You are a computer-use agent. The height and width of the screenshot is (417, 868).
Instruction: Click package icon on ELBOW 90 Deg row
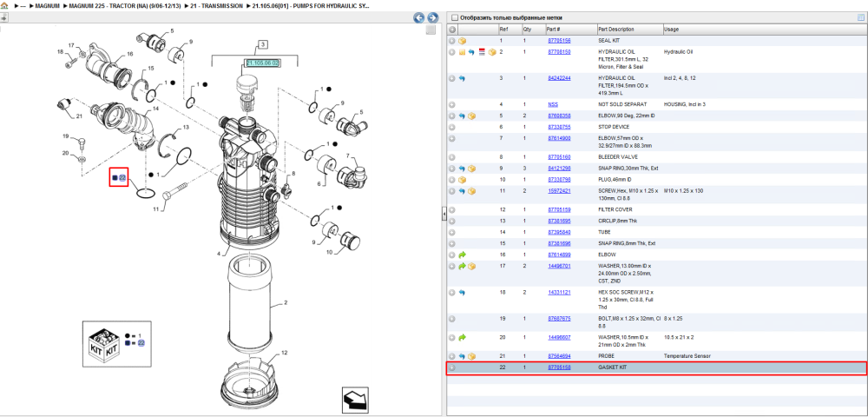point(471,116)
